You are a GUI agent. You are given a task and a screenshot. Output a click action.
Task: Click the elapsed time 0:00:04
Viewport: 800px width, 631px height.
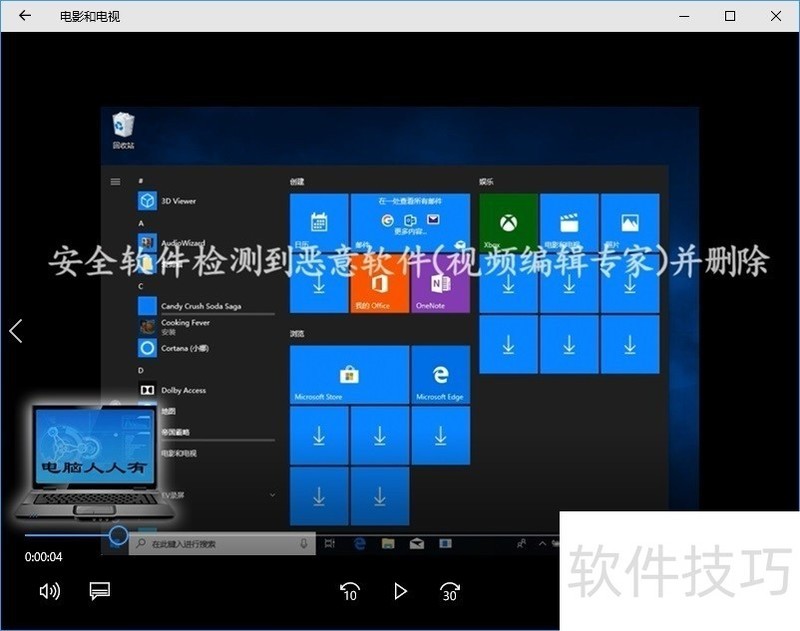[43, 557]
